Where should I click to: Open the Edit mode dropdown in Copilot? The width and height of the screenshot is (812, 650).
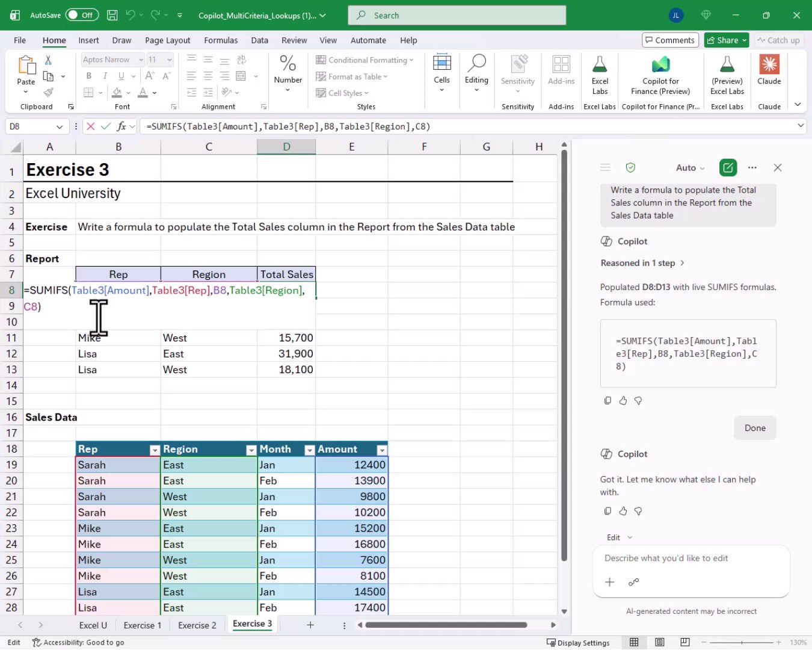(620, 537)
